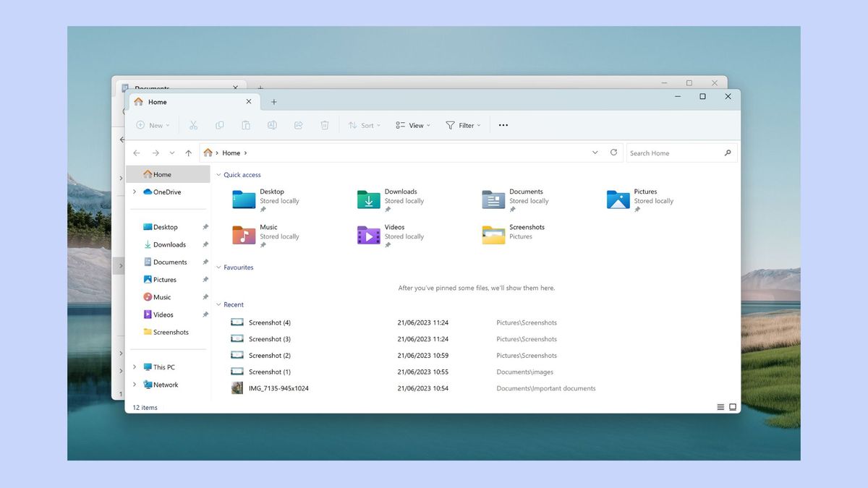Open the Share icon in the toolbar

point(298,125)
